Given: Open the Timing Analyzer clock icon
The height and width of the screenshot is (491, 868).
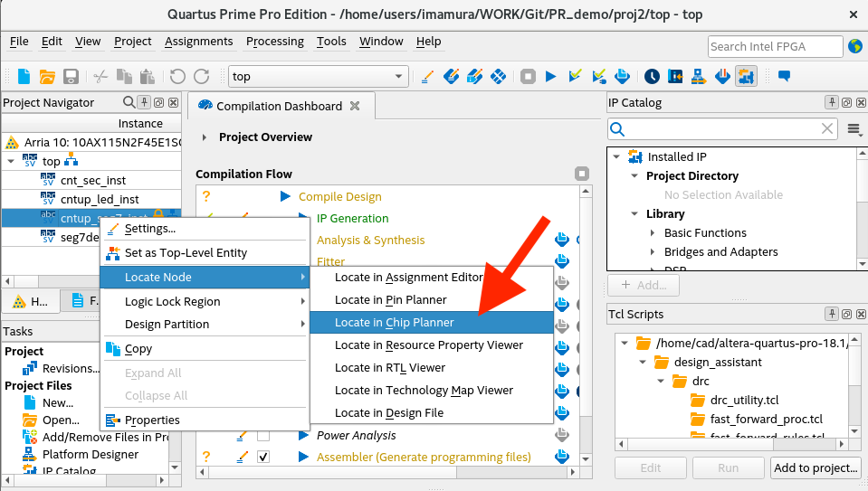Looking at the screenshot, I should (652, 76).
